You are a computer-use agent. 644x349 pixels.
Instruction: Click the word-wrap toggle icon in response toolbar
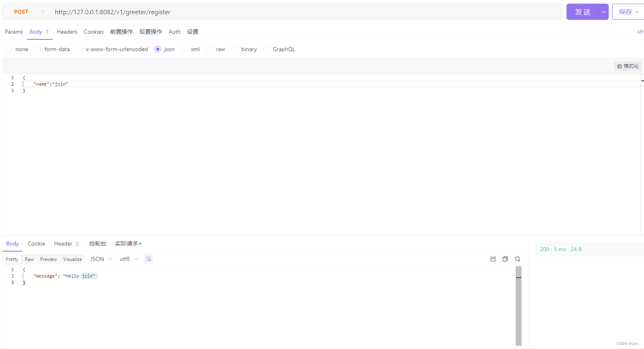[x=149, y=259]
